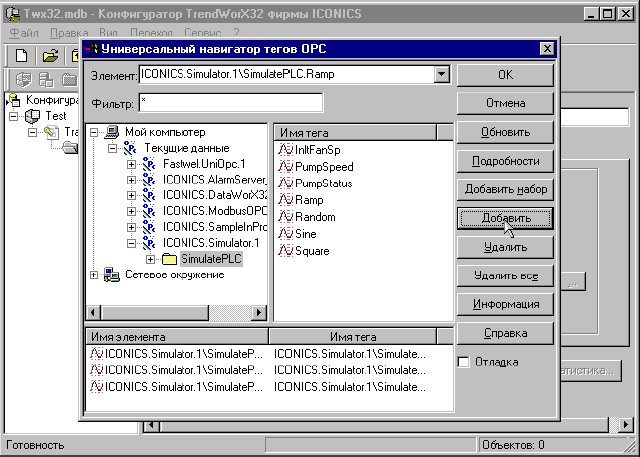Collapse the Мой компьютер tree node
Image resolution: width=640 pixels, height=457 pixels.
[94, 132]
